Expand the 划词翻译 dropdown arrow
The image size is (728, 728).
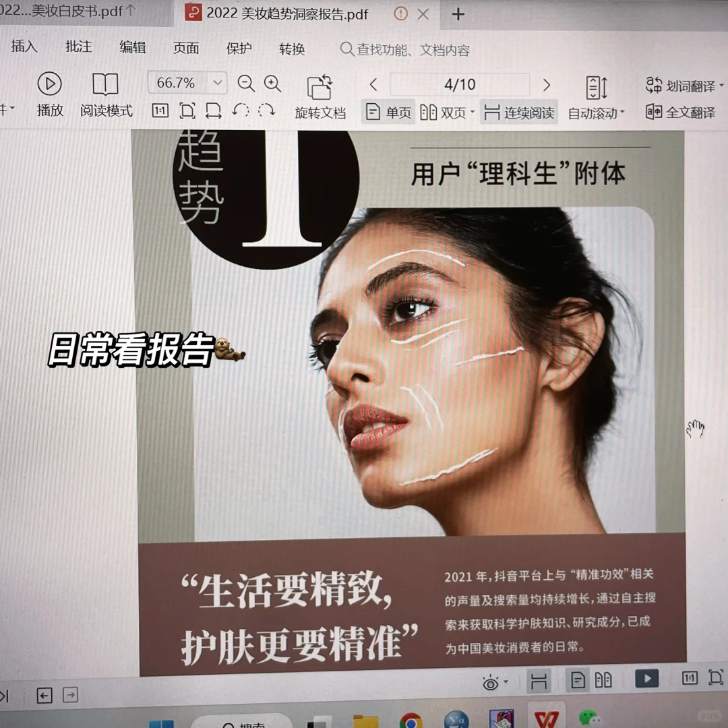click(x=721, y=85)
